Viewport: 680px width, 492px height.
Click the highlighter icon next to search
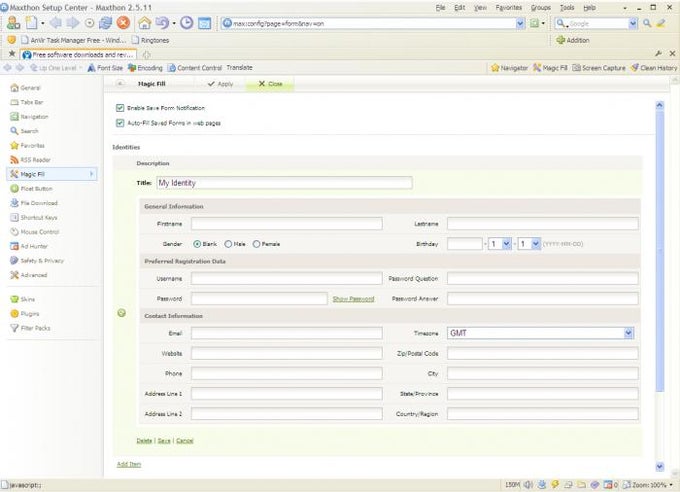[x=661, y=23]
